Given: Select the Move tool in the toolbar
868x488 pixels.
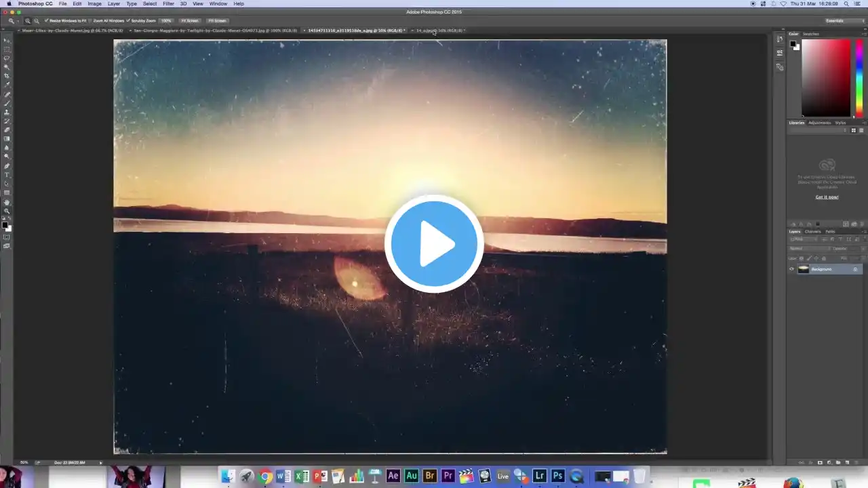Looking at the screenshot, I should [x=7, y=41].
